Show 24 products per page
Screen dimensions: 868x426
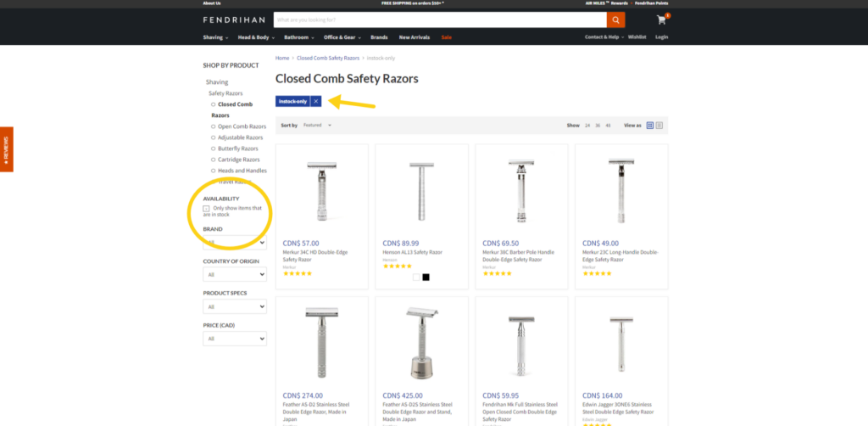tap(587, 126)
